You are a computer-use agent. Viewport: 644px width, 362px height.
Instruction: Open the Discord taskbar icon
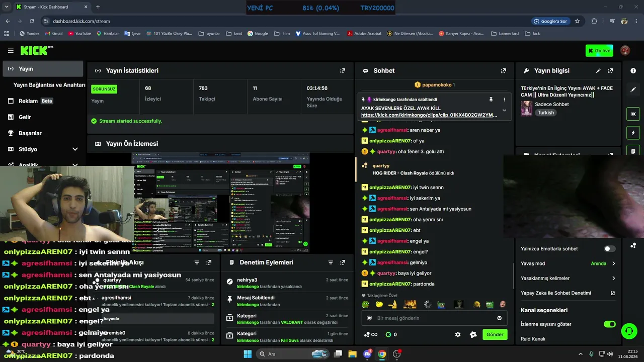(367, 354)
